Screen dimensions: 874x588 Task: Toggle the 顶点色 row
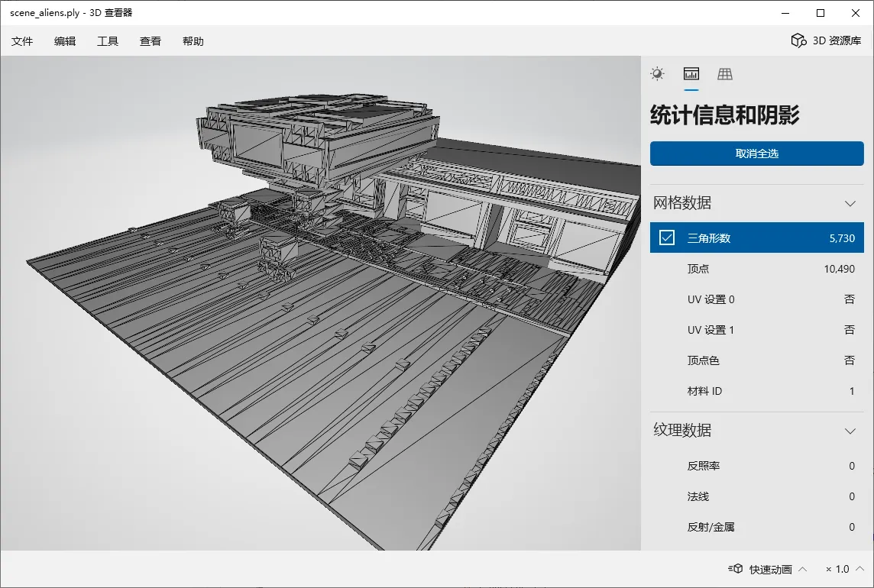pyautogui.click(x=756, y=360)
